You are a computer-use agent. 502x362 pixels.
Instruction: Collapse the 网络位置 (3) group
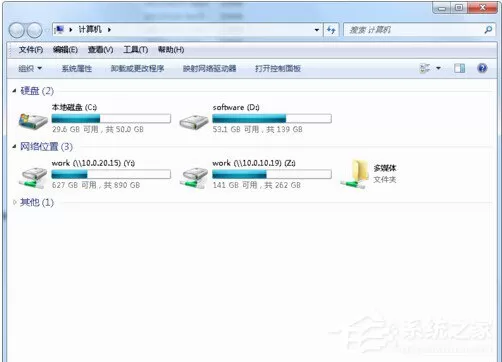click(14, 146)
